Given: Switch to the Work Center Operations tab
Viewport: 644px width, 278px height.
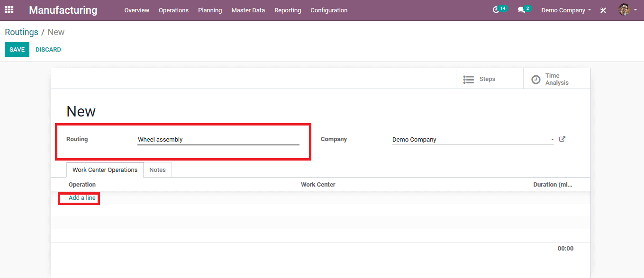Looking at the screenshot, I should [105, 170].
